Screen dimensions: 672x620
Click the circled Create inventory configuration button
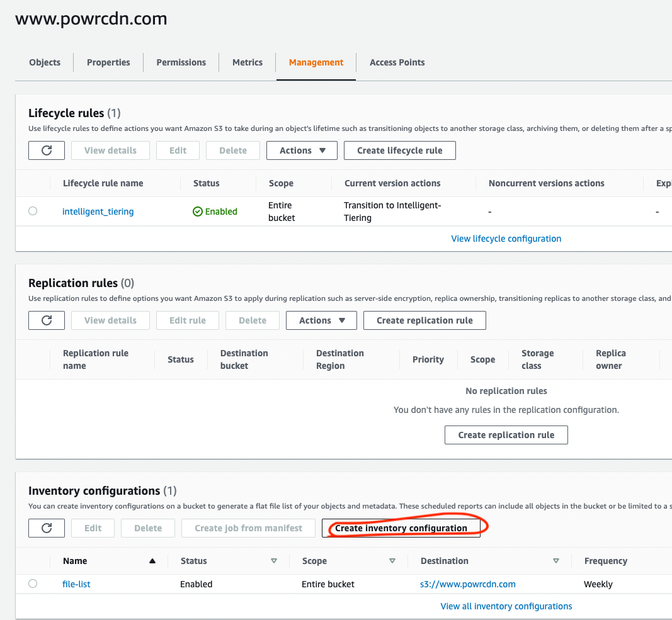(x=401, y=528)
